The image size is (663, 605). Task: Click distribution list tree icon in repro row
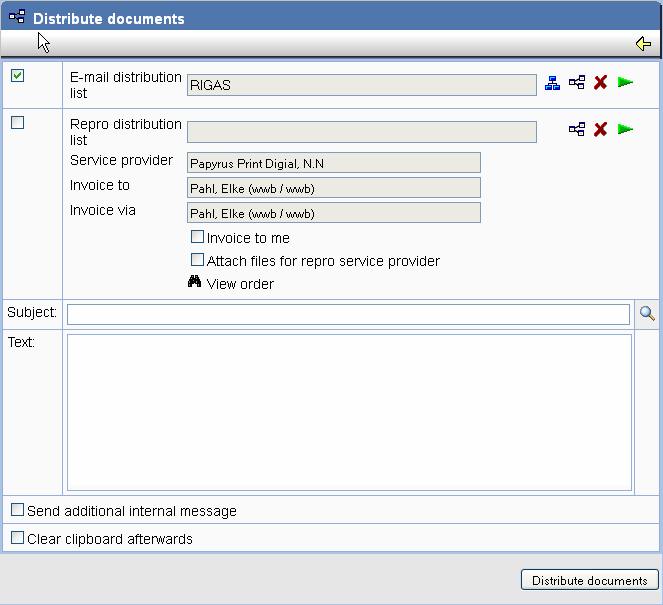577,130
